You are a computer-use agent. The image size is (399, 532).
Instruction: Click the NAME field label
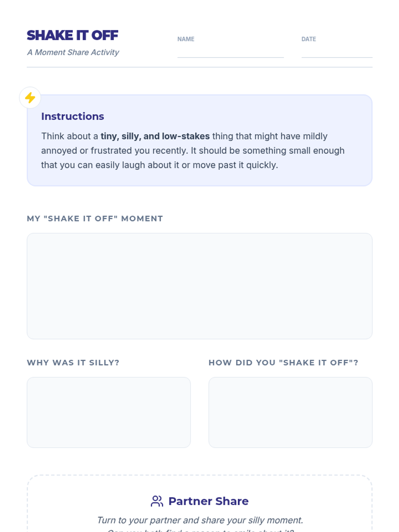186,39
